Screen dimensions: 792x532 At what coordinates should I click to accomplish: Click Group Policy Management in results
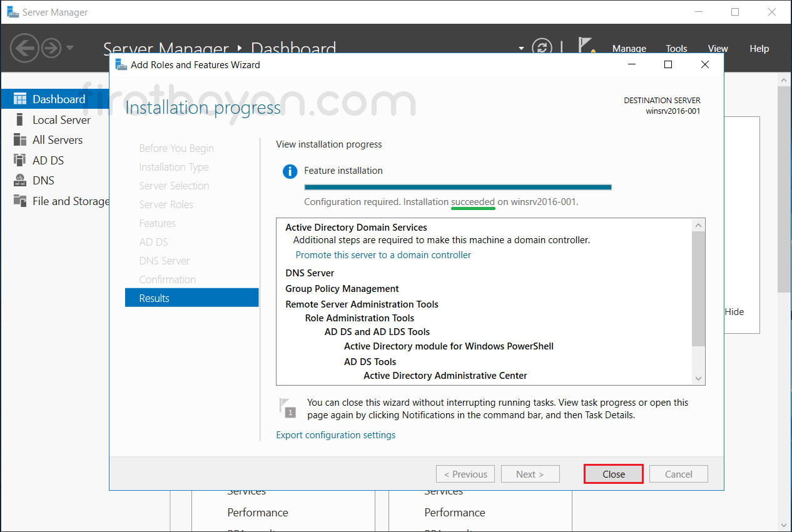click(342, 289)
